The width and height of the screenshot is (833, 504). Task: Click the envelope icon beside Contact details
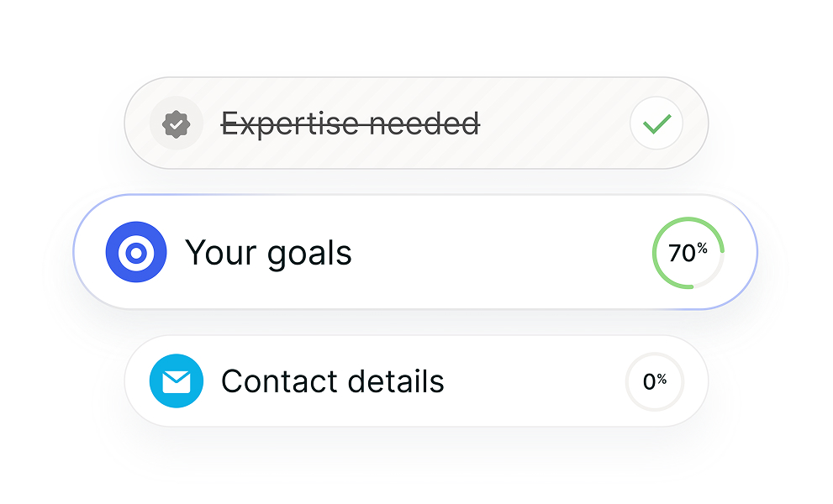tap(176, 381)
